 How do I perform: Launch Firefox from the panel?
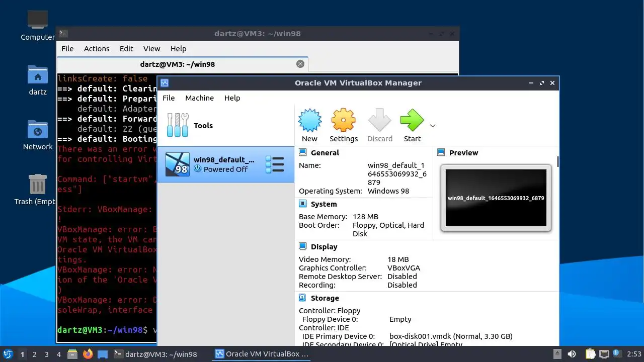88,354
